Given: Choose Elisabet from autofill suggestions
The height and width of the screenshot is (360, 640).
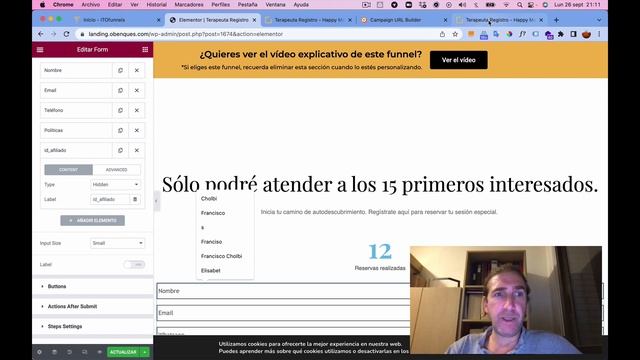Looking at the screenshot, I should 211,271.
